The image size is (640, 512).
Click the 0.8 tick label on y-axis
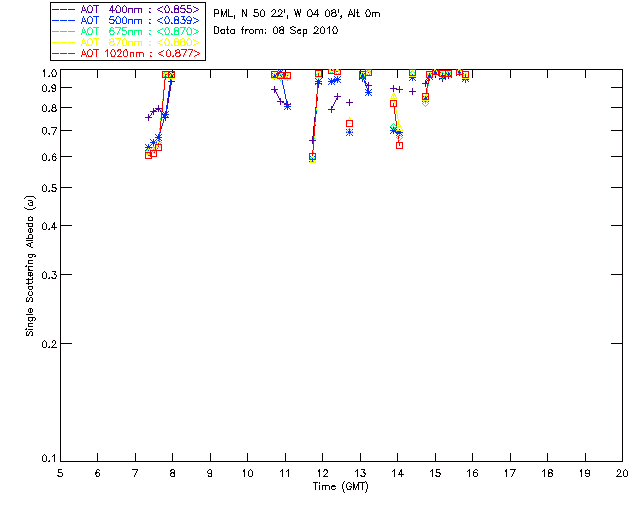49,108
